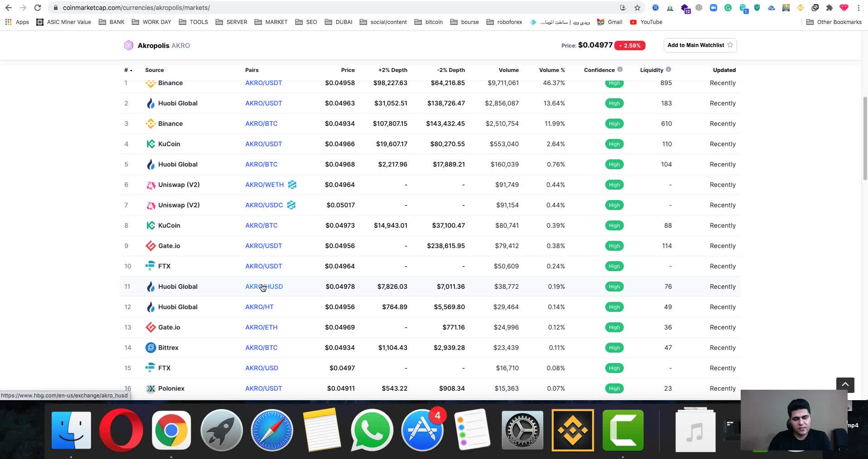The height and width of the screenshot is (459, 868).
Task: Open the MARKET bookmarks folder
Action: [x=271, y=22]
